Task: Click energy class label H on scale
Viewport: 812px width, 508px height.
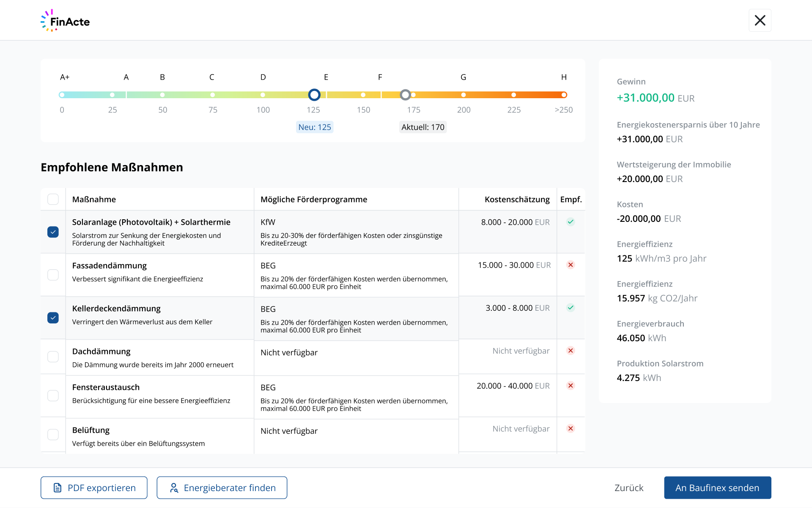Action: [x=564, y=77]
